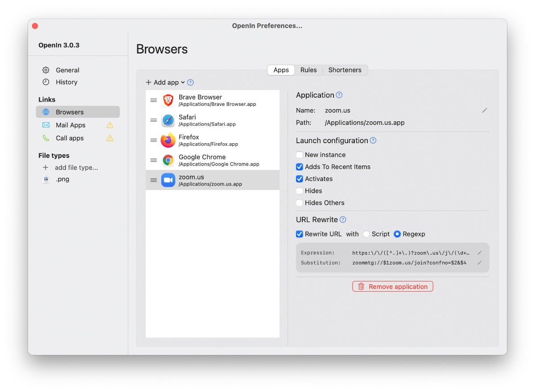Open help for Application section

(339, 95)
